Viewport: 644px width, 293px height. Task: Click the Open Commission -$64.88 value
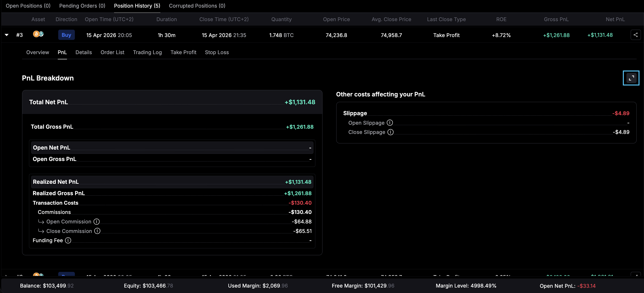click(302, 222)
